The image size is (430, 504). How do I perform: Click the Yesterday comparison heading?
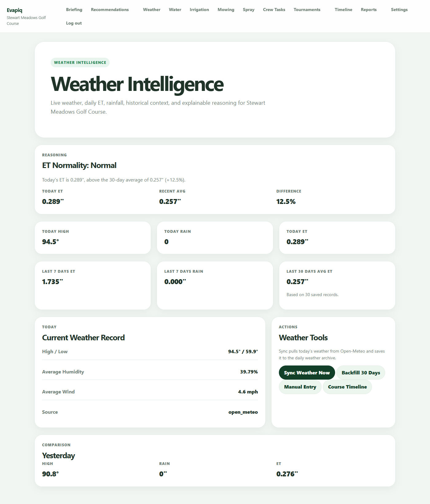[58, 455]
